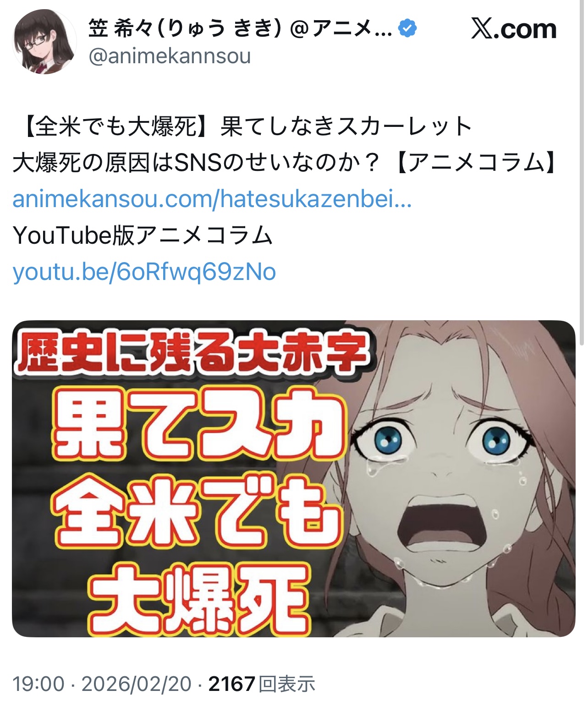
Task: Open the author's profile avatar
Action: click(44, 42)
